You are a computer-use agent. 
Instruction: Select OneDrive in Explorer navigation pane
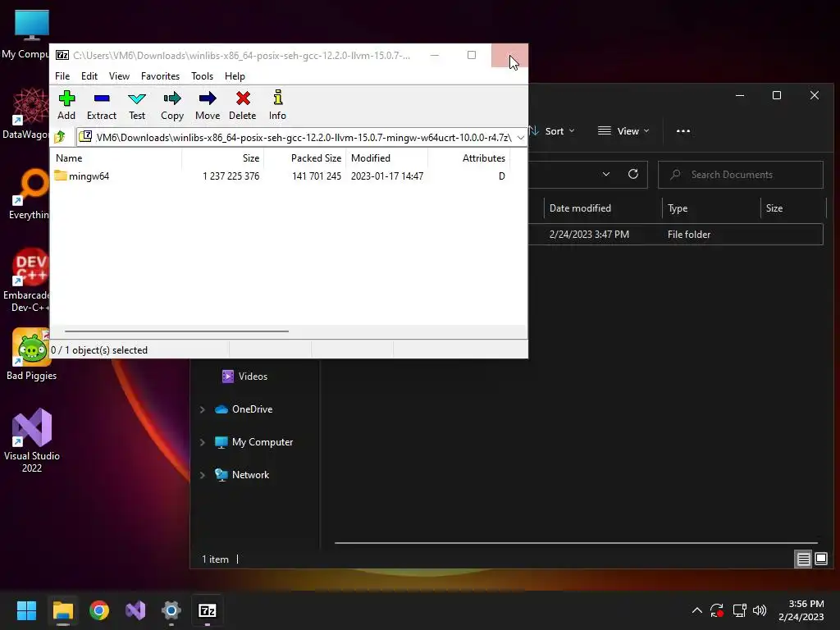tap(244, 409)
